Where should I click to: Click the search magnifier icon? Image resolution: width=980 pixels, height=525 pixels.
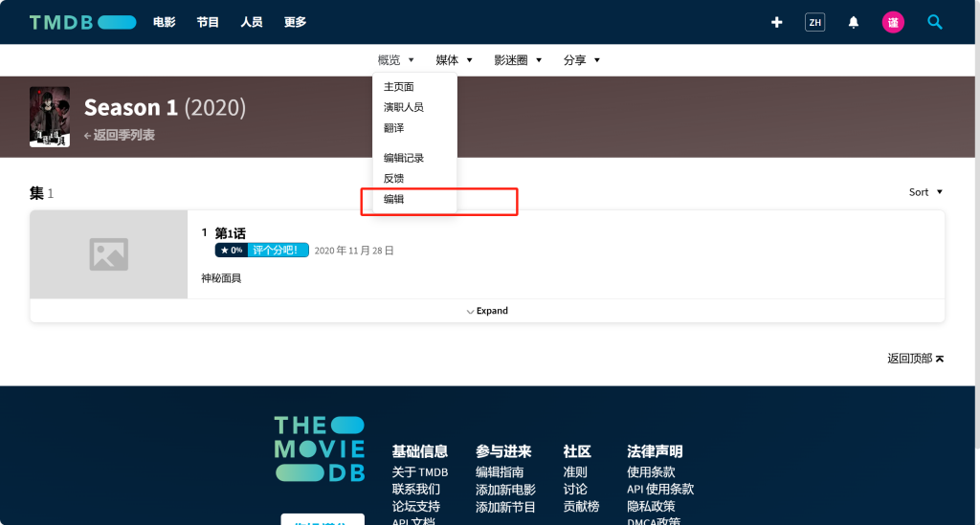tap(935, 22)
